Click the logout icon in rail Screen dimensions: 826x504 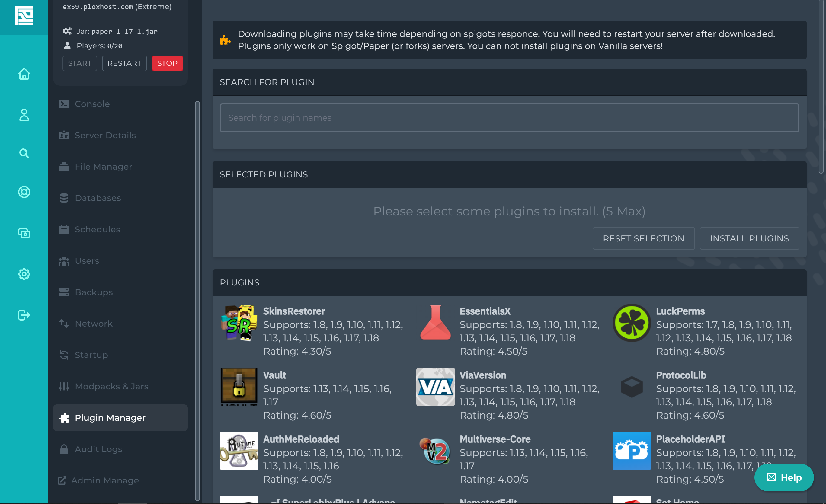24,315
